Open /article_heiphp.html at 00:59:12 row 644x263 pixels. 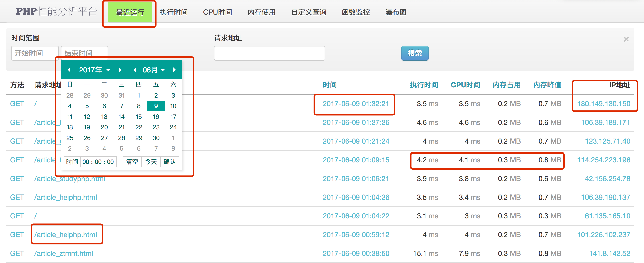coord(66,235)
